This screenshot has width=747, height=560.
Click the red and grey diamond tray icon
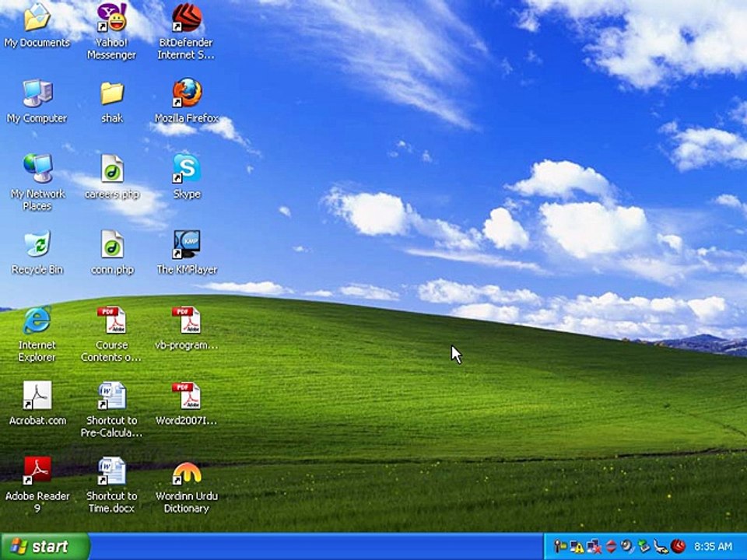click(x=611, y=546)
